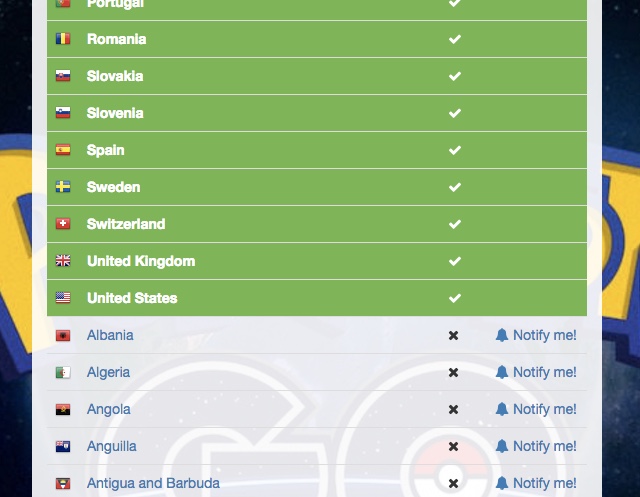
Task: Click the Slovakia flag icon
Action: pyautogui.click(x=63, y=76)
